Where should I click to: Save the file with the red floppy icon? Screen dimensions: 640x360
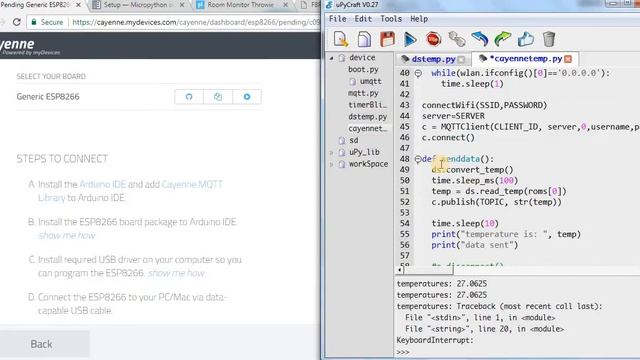coord(387,39)
